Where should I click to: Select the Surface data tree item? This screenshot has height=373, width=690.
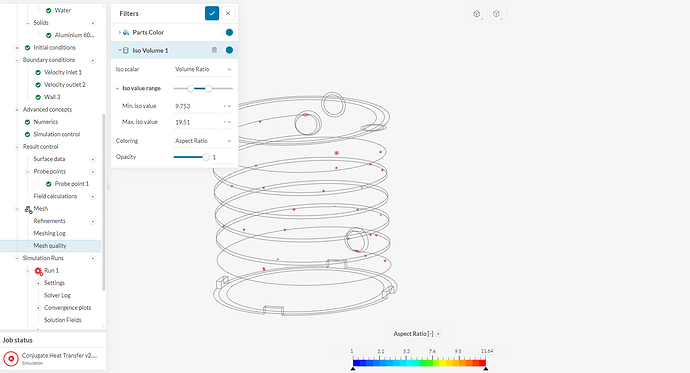pyautogui.click(x=49, y=159)
